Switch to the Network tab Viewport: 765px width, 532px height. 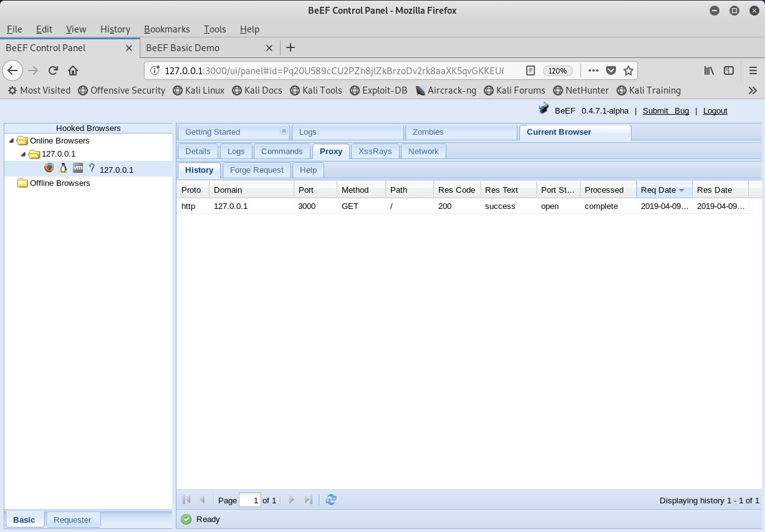click(423, 151)
